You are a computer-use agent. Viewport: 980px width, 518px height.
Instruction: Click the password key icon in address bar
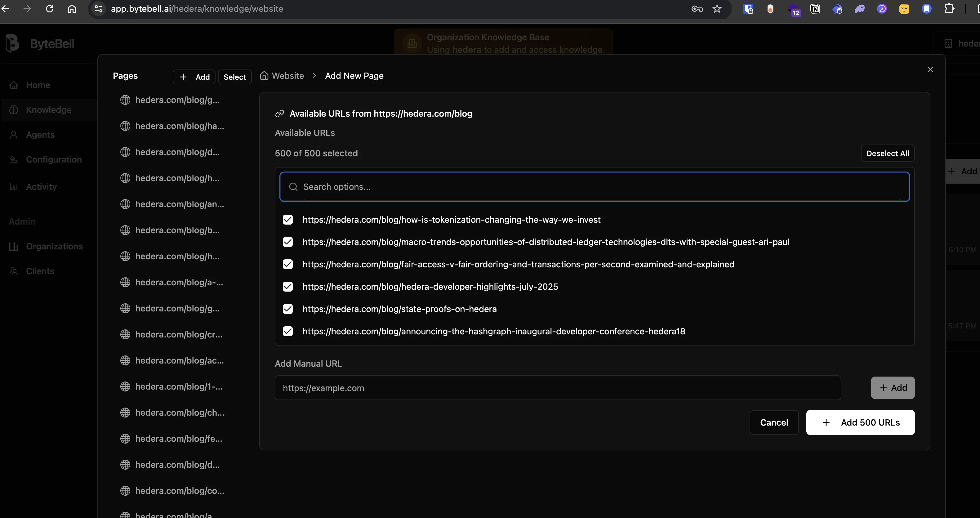pos(697,8)
